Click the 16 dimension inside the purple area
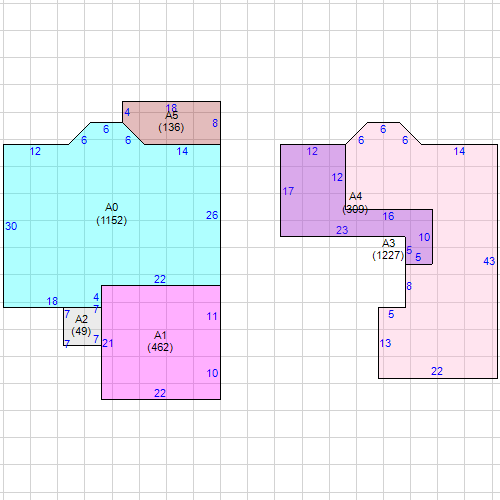This screenshot has width=500, height=500. [388, 216]
